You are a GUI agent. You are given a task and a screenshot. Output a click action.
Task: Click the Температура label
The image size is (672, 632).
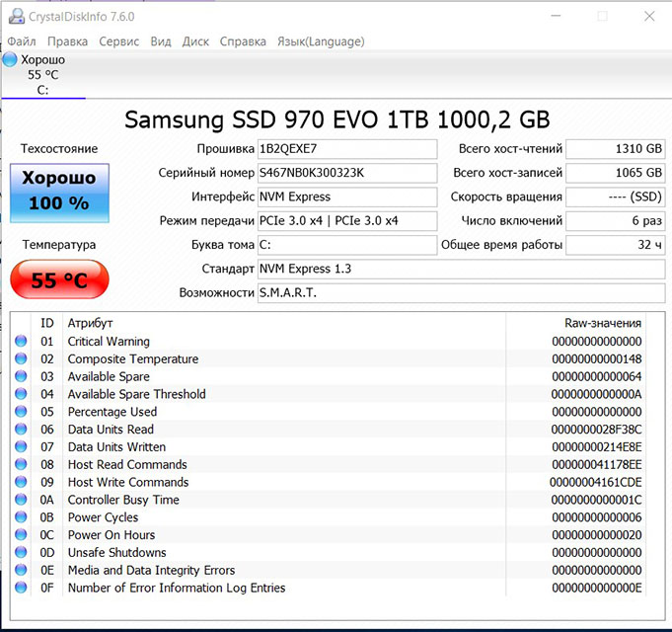[59, 245]
